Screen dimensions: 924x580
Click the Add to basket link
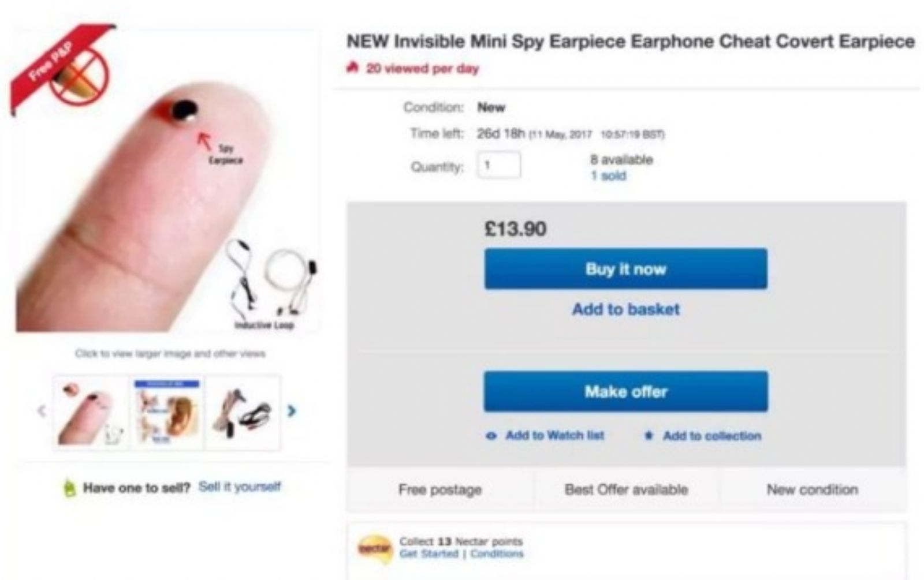click(x=626, y=309)
